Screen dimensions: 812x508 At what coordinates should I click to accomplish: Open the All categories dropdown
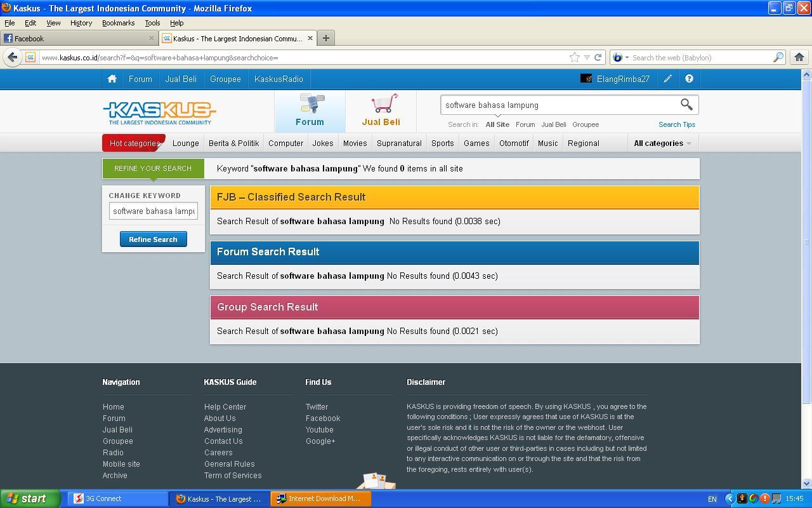(662, 143)
